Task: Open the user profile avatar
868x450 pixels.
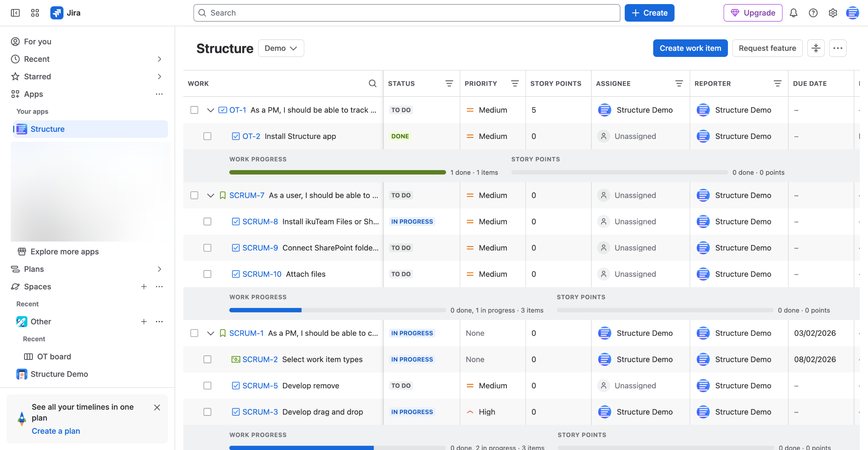Action: click(x=852, y=13)
